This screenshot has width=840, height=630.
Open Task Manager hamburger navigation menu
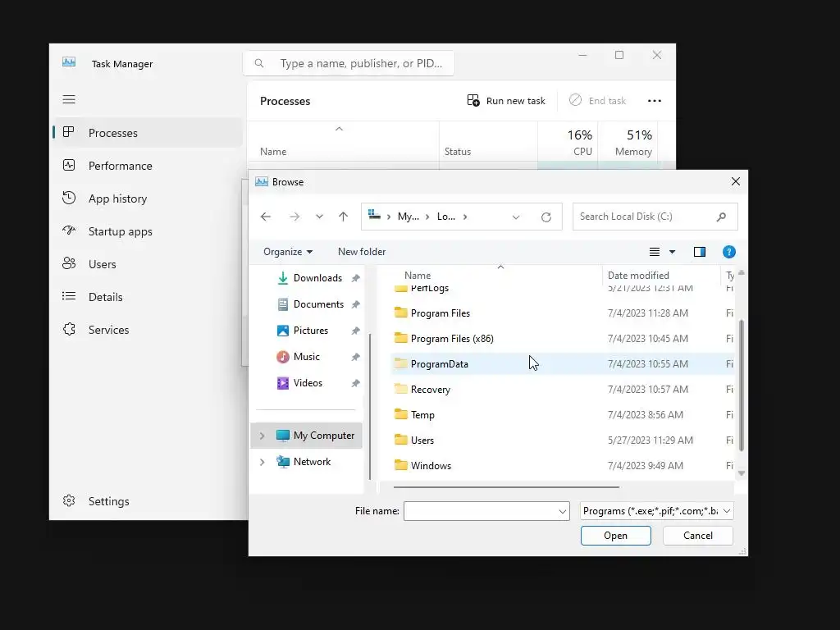click(x=69, y=99)
